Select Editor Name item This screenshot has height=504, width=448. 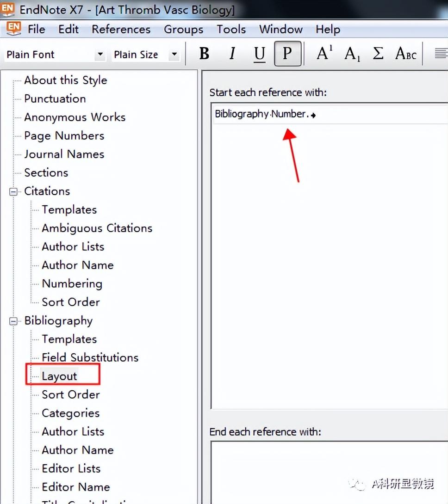click(76, 487)
